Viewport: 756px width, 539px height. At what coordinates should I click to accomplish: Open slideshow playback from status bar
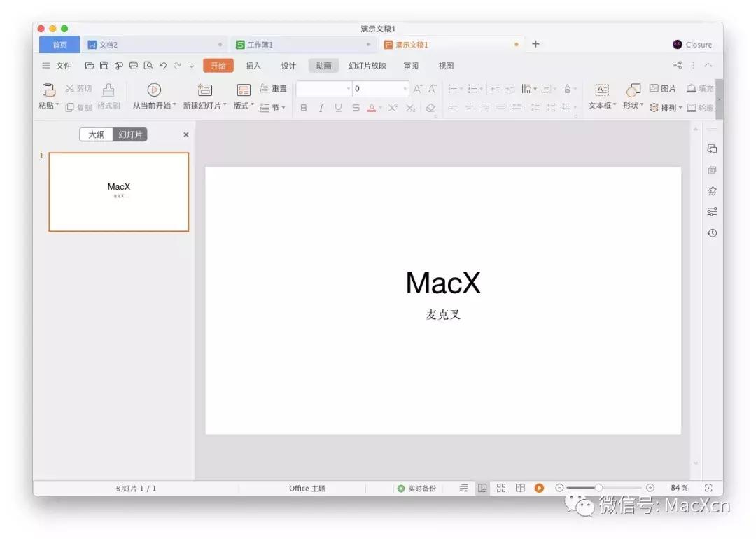[x=539, y=487]
